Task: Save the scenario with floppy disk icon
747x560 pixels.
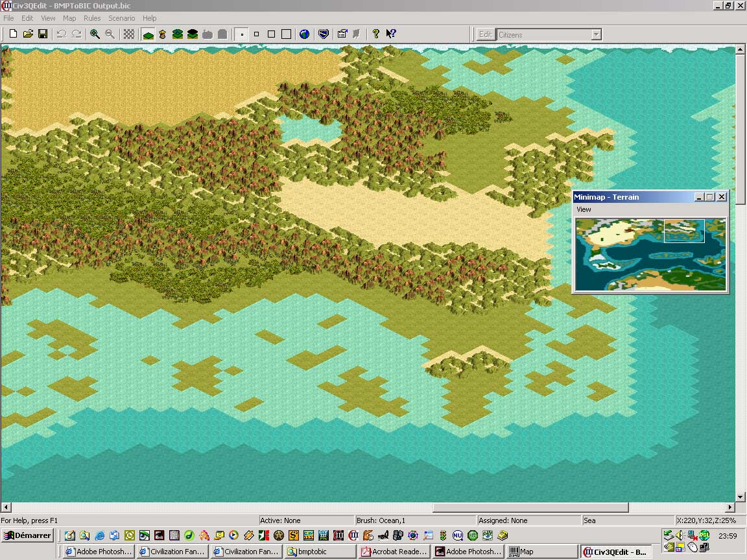Action: point(43,34)
